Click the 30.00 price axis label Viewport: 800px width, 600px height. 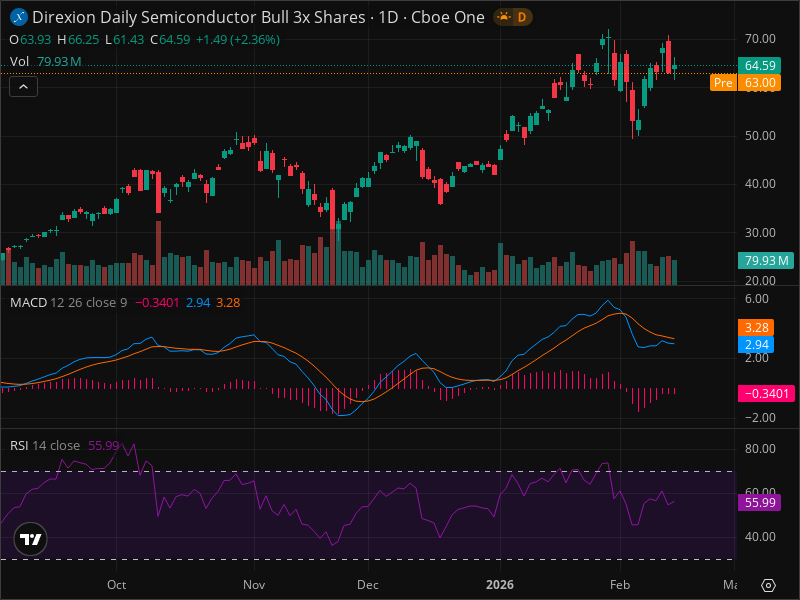(x=760, y=233)
